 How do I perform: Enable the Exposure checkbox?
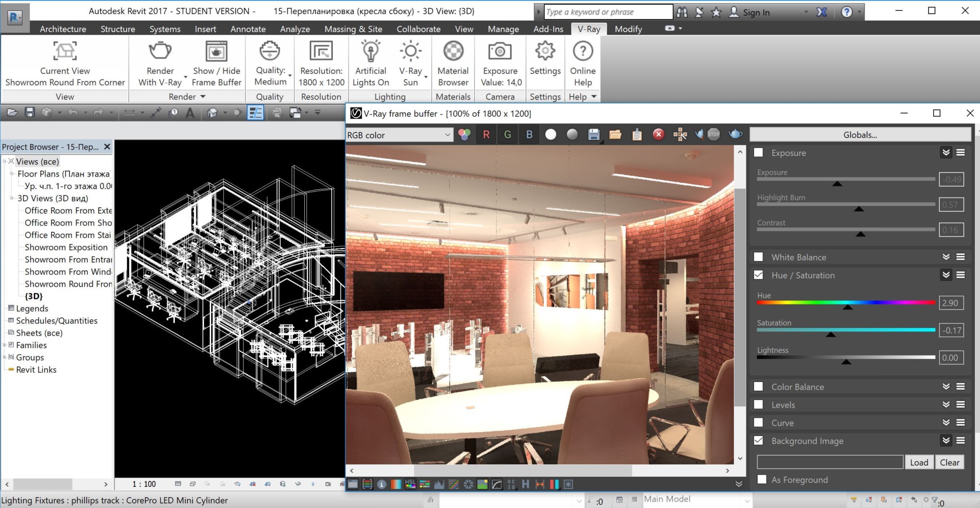[759, 152]
